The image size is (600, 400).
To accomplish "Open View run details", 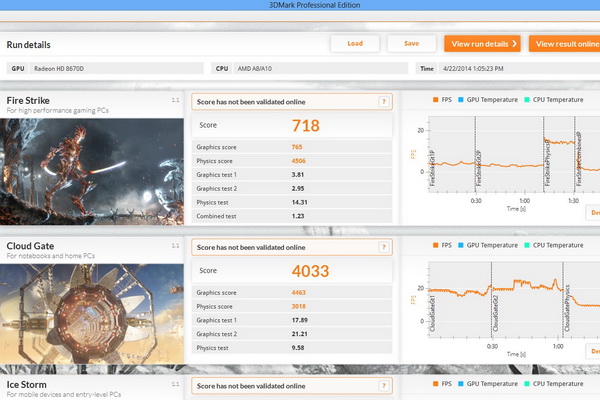I will tap(482, 44).
